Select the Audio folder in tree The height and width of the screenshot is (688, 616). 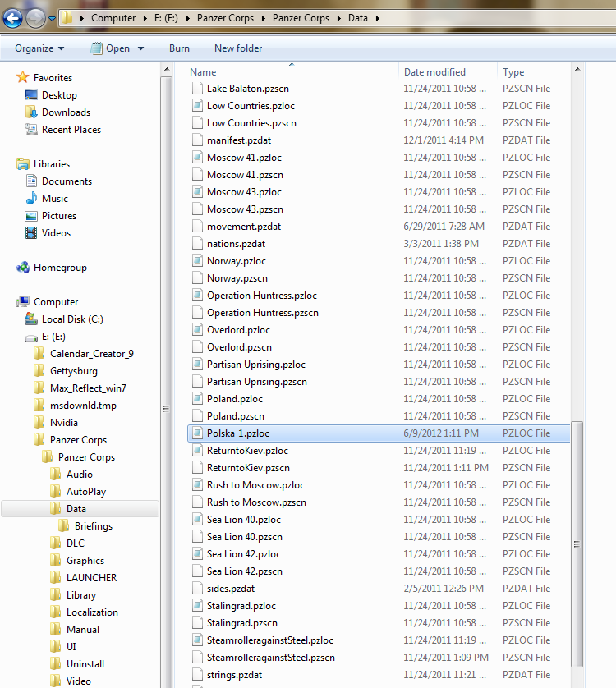tap(80, 475)
